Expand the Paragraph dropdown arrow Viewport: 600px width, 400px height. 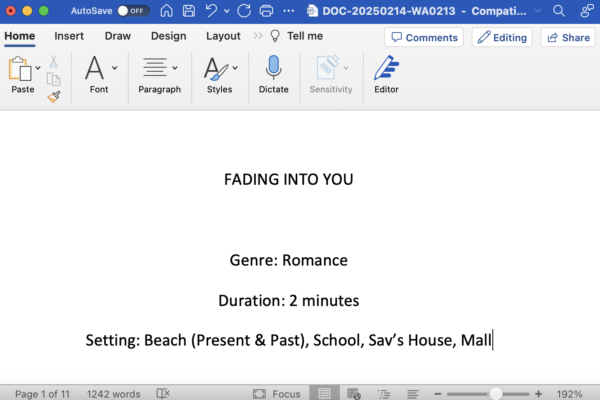[x=175, y=68]
